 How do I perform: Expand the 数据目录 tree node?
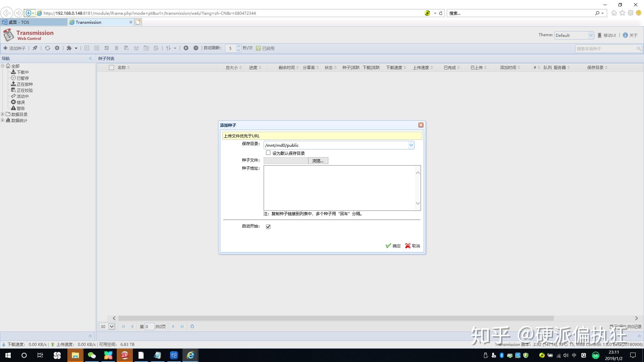pyautogui.click(x=3, y=114)
